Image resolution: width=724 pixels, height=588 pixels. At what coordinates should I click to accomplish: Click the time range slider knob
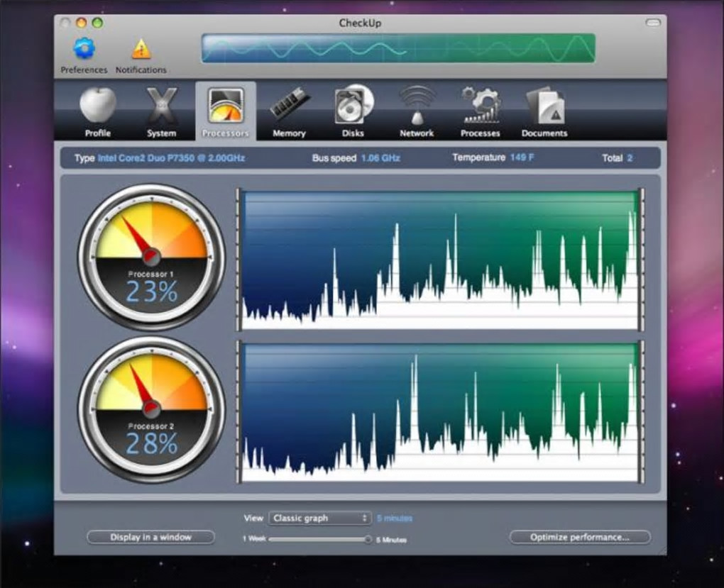[368, 540]
